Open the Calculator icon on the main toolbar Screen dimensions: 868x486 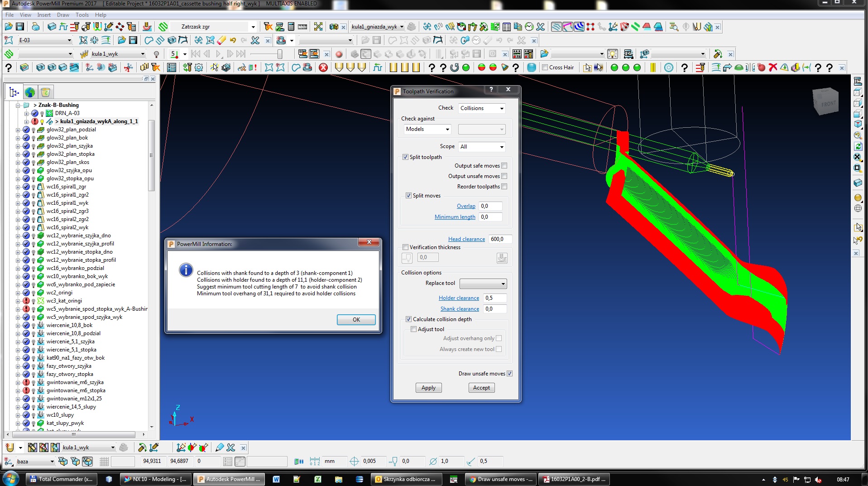(292, 26)
